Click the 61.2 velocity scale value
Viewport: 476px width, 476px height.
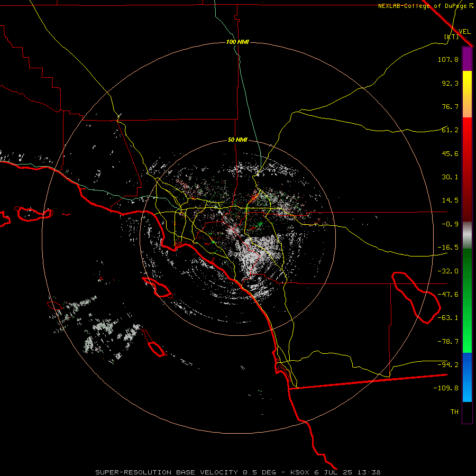pos(450,130)
